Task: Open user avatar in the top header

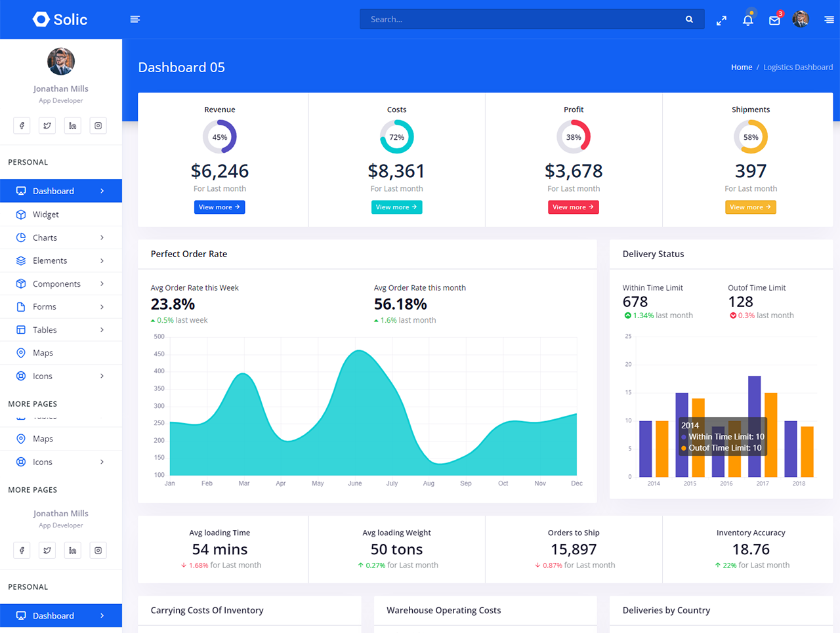Action: click(x=800, y=20)
